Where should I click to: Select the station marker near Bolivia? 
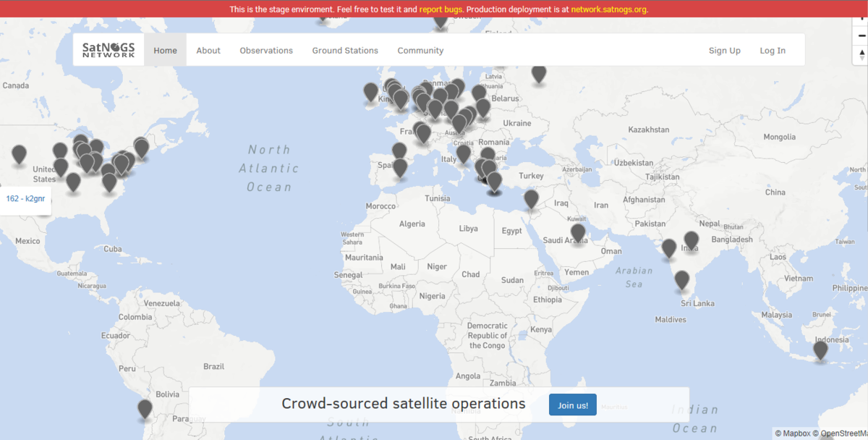(145, 409)
